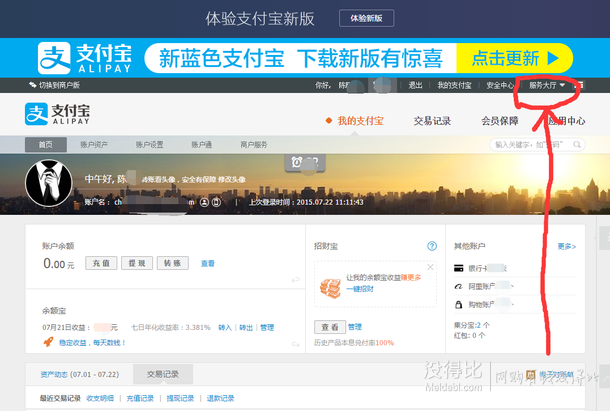Click 管理 link next to 招财宝 查看 button
This screenshot has width=610, height=411.
coord(355,327)
